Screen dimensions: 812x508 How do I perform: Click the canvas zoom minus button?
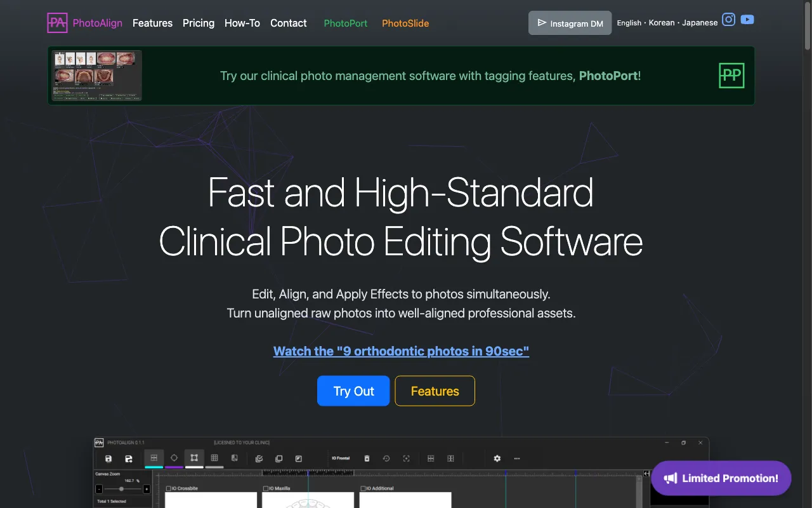99,489
